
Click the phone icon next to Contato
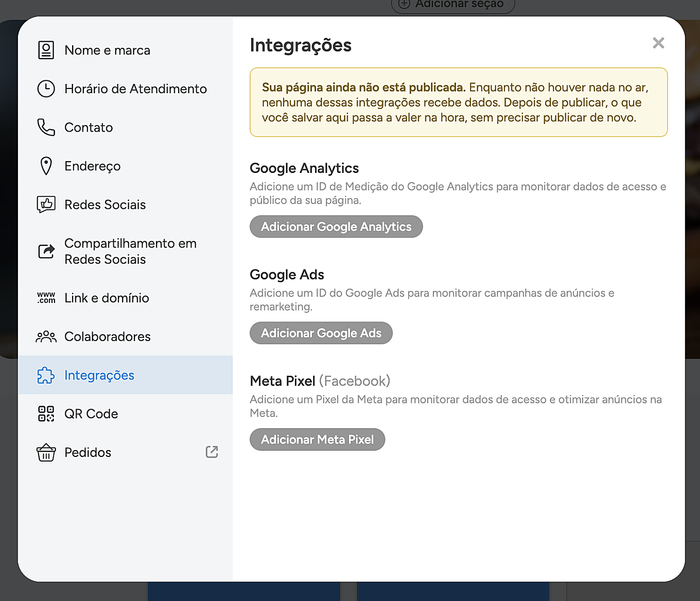(x=46, y=127)
